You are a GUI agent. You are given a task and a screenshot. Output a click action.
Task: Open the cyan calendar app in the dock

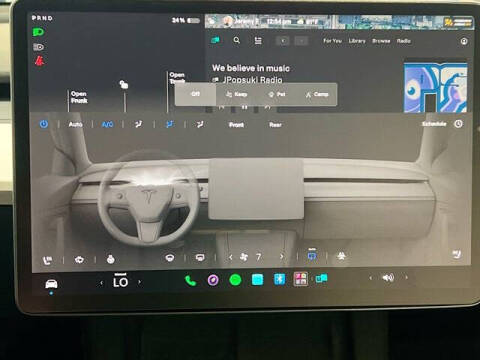(x=257, y=280)
